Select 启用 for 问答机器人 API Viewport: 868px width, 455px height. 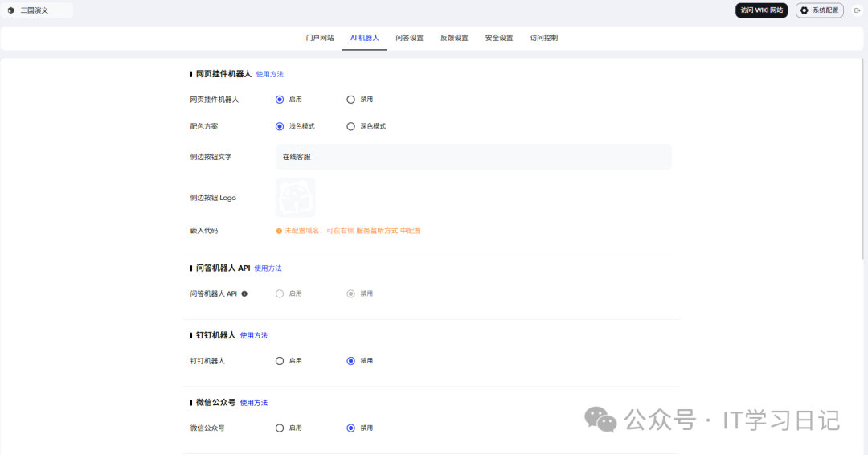[280, 294]
